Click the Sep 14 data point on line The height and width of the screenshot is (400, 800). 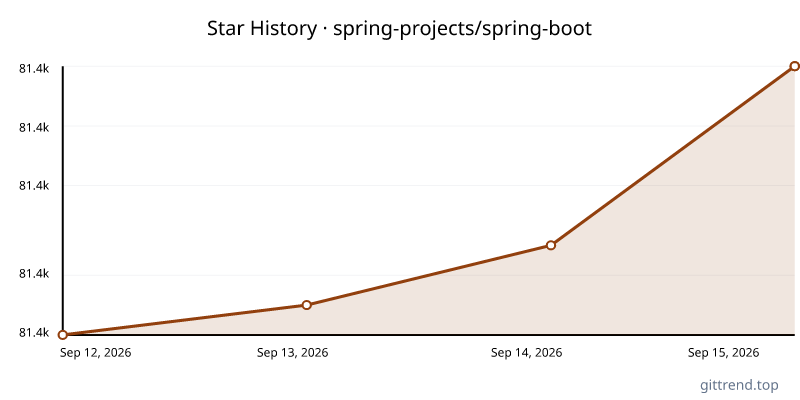click(551, 245)
